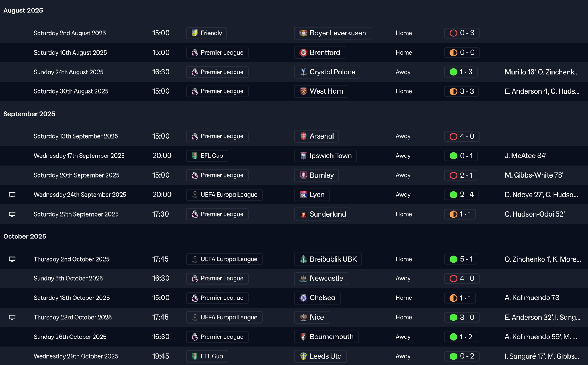Click the red loss circle on the Newcastle result
The width and height of the screenshot is (588, 365).
tap(453, 279)
